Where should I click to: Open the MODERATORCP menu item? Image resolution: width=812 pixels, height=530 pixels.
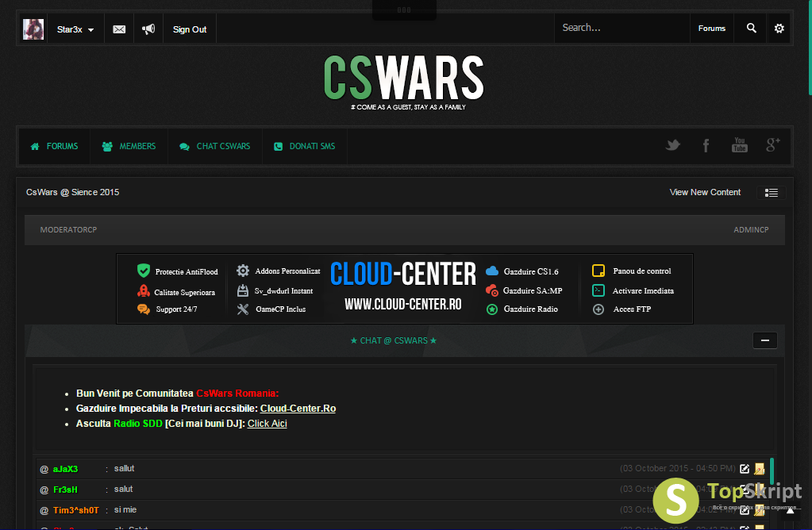tap(68, 230)
